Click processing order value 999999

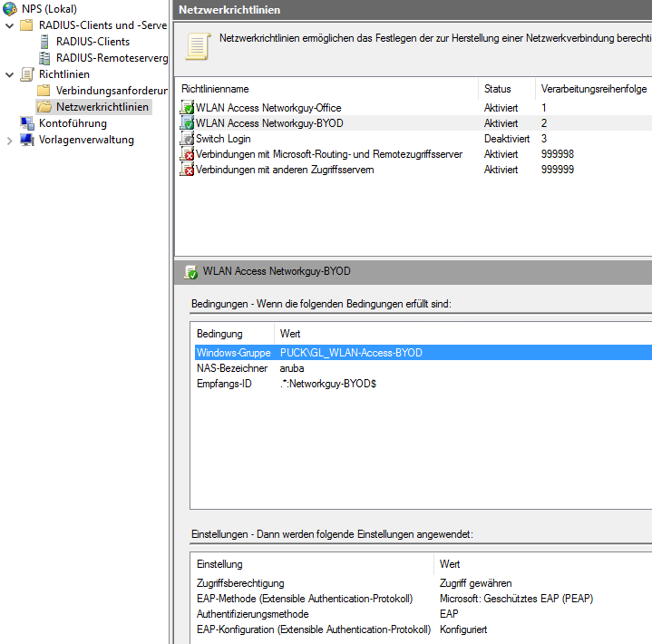click(x=557, y=170)
